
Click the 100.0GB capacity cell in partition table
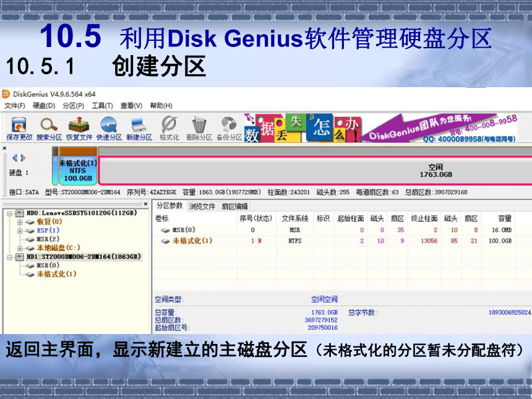500,241
